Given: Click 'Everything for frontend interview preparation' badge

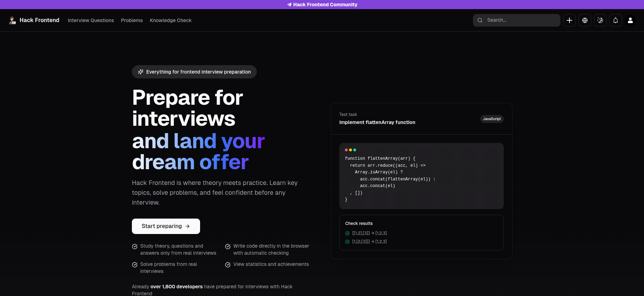Looking at the screenshot, I should tap(194, 72).
